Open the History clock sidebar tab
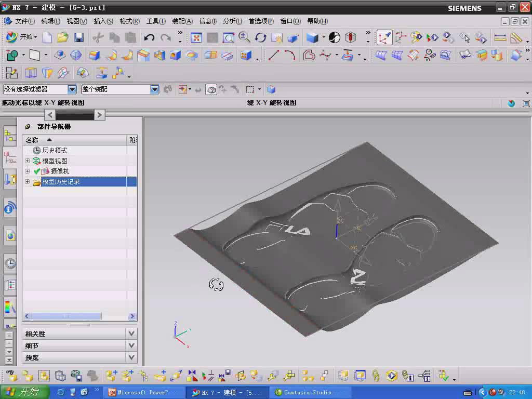The height and width of the screenshot is (399, 532). [x=10, y=263]
